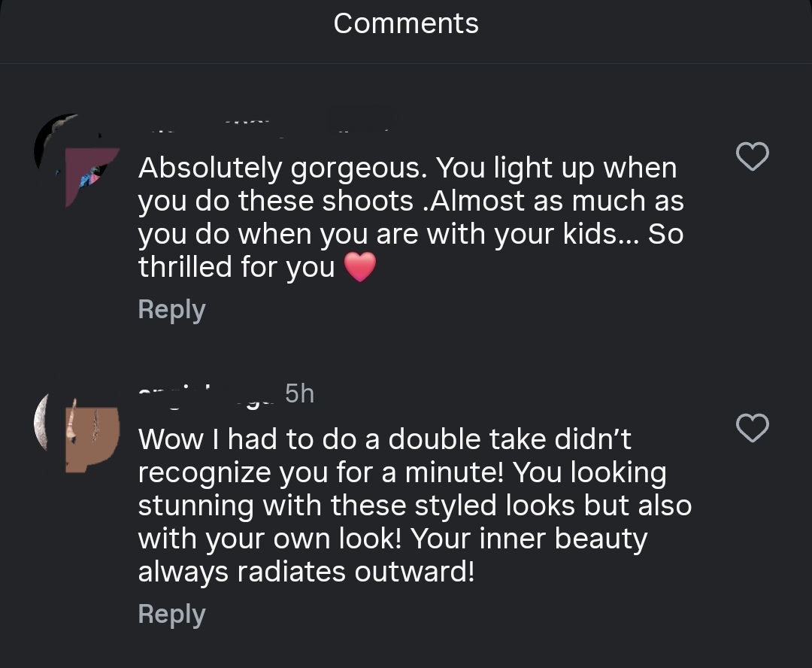This screenshot has width=812, height=668.
Task: Click the "5h" timestamp on the second comment
Action: tap(299, 393)
